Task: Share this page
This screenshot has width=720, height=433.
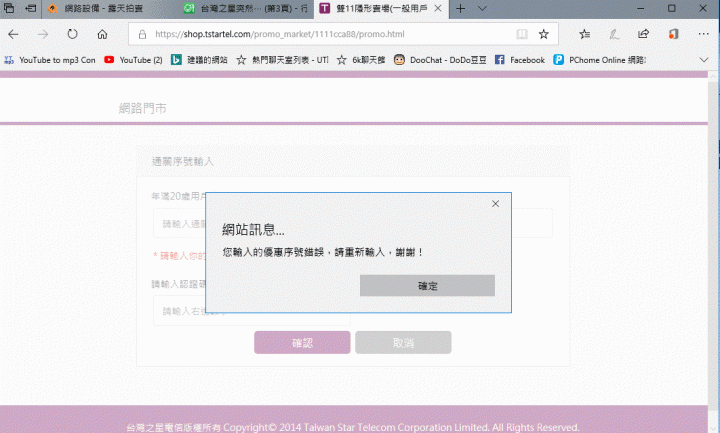Action: (643, 34)
